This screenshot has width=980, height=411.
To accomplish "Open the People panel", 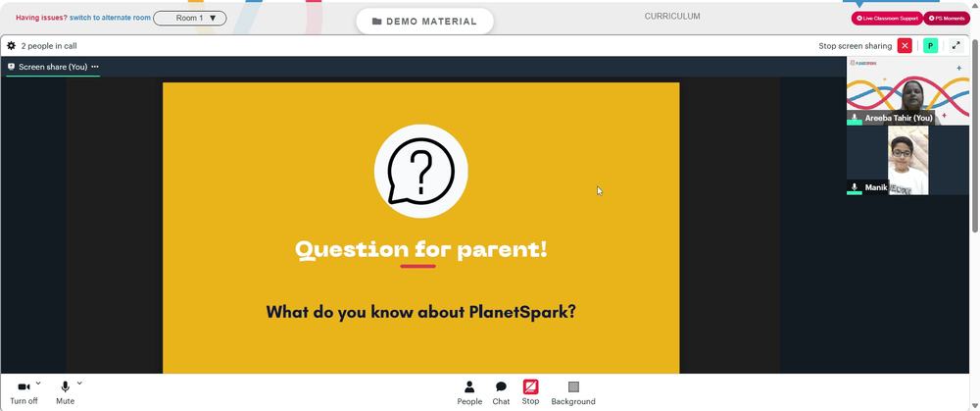I will (x=469, y=393).
